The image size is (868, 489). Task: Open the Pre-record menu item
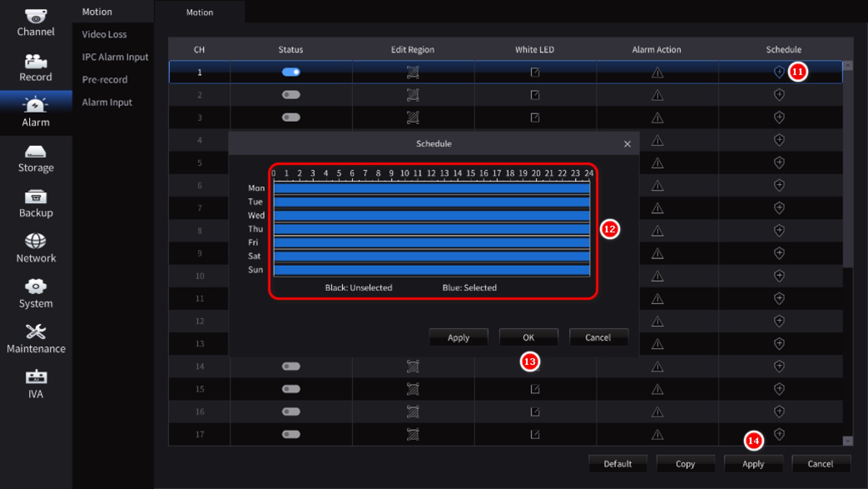(105, 79)
